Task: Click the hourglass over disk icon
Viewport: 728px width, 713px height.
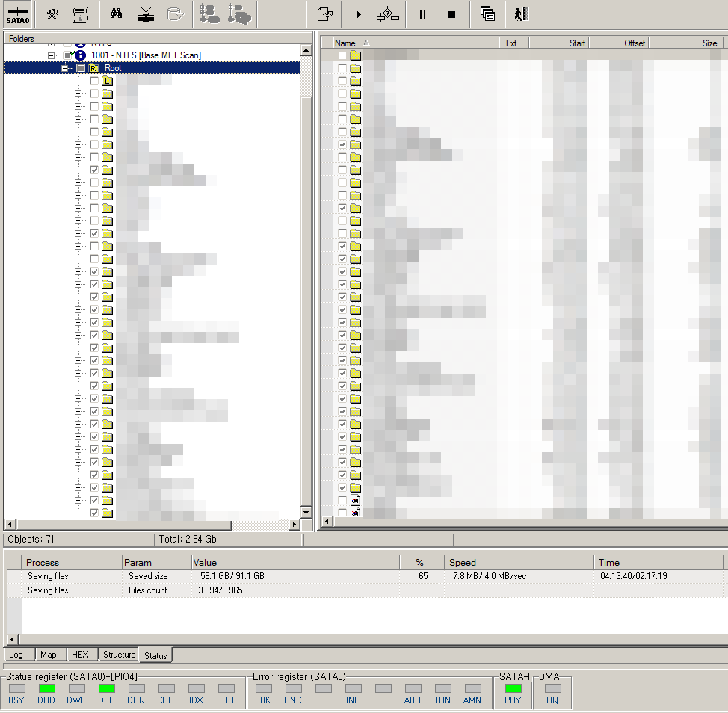Action: coord(146,15)
